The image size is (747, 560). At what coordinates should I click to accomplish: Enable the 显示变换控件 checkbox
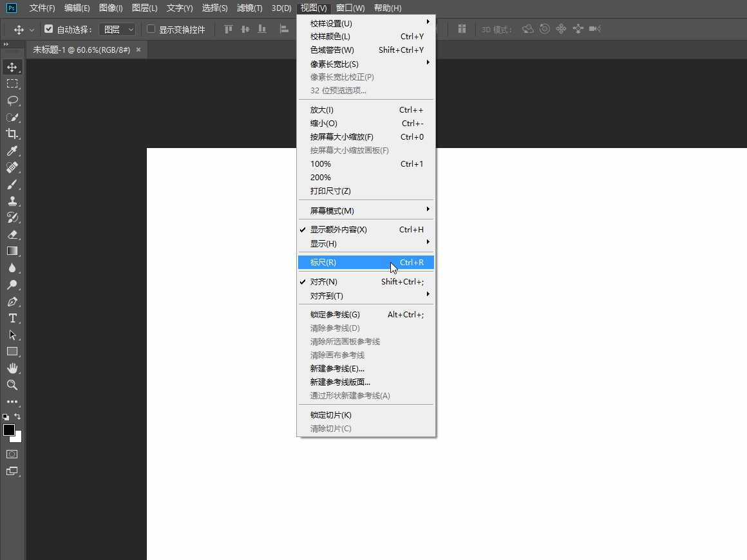click(151, 29)
